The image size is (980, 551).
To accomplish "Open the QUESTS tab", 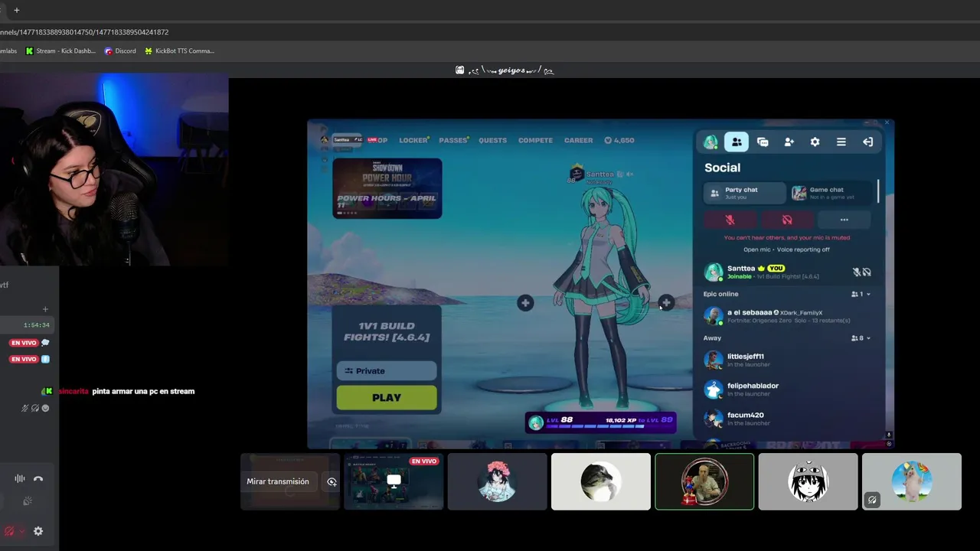I will (x=492, y=140).
